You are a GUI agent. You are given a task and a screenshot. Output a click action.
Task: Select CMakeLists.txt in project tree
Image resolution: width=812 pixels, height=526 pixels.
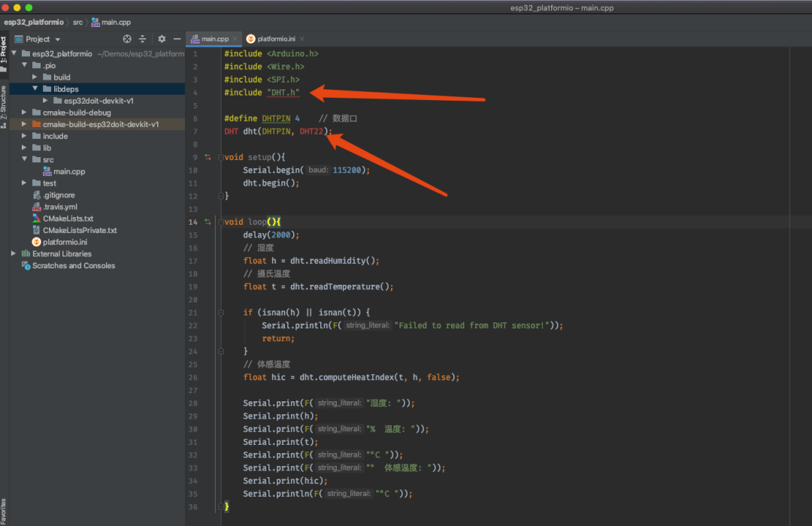point(68,219)
